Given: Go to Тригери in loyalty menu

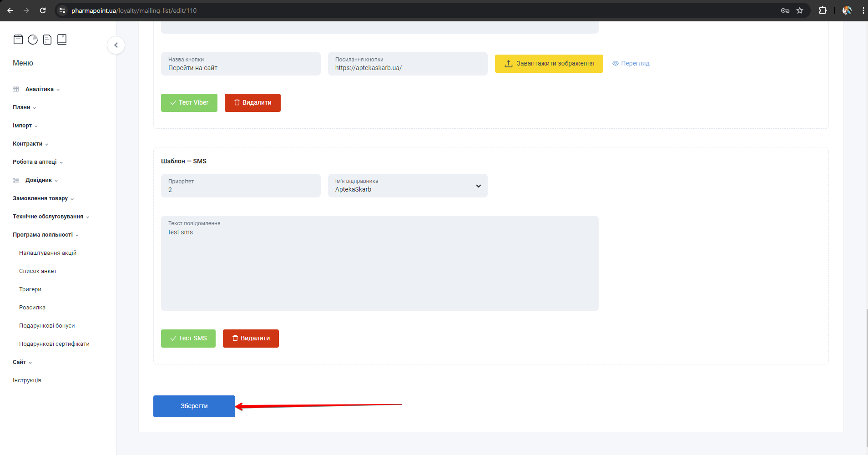Looking at the screenshot, I should (x=30, y=289).
